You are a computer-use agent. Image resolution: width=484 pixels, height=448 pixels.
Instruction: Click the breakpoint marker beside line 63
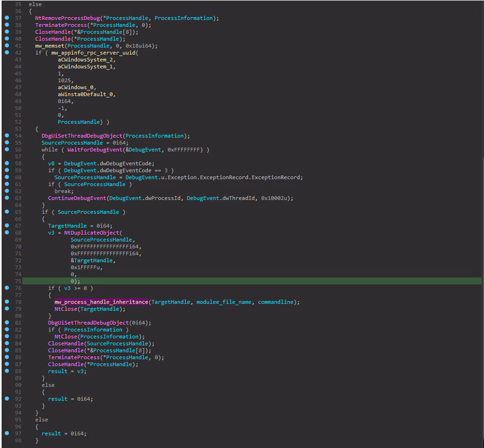pyautogui.click(x=7, y=198)
